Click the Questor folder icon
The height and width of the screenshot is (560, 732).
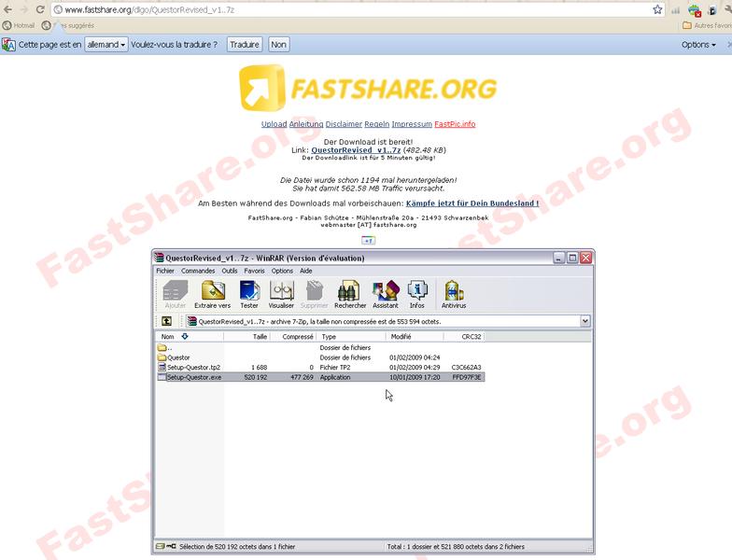tap(162, 357)
